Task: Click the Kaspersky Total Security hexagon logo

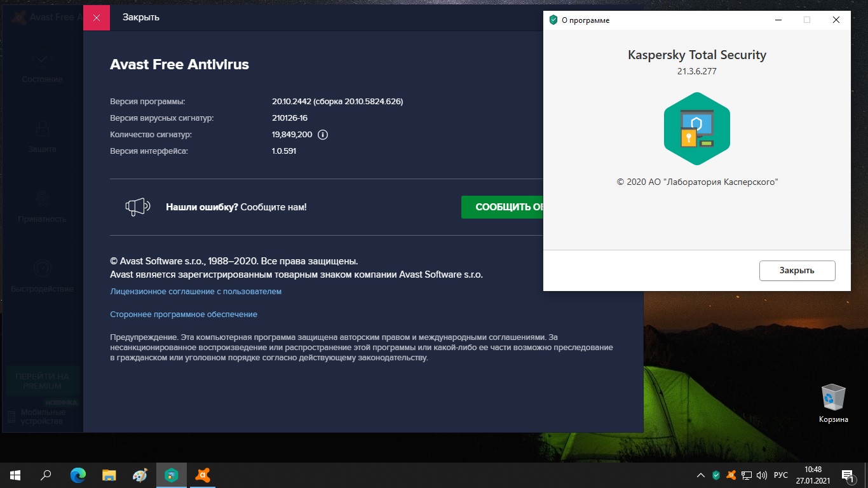Action: [x=697, y=129]
